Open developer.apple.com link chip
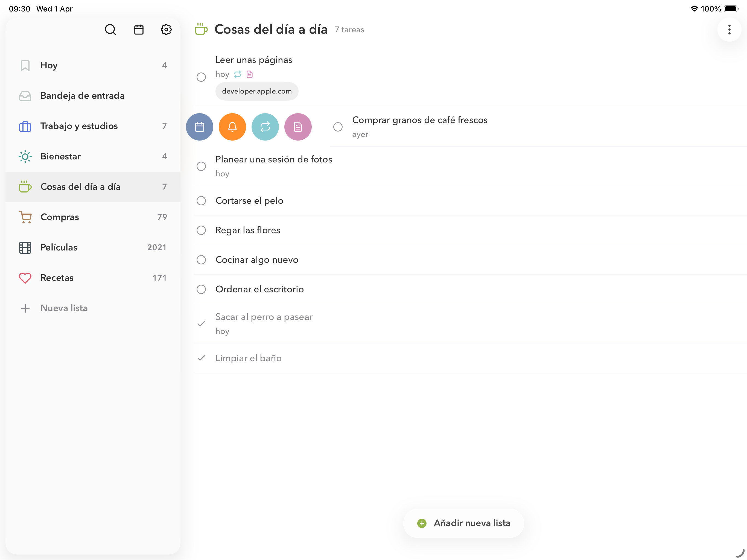Image resolution: width=747 pixels, height=560 pixels. 257,91
